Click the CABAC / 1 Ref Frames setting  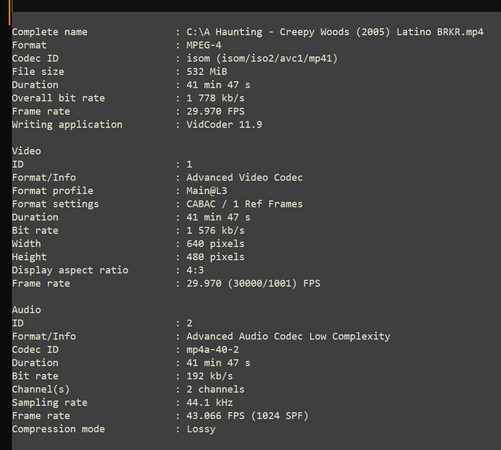coord(244,204)
